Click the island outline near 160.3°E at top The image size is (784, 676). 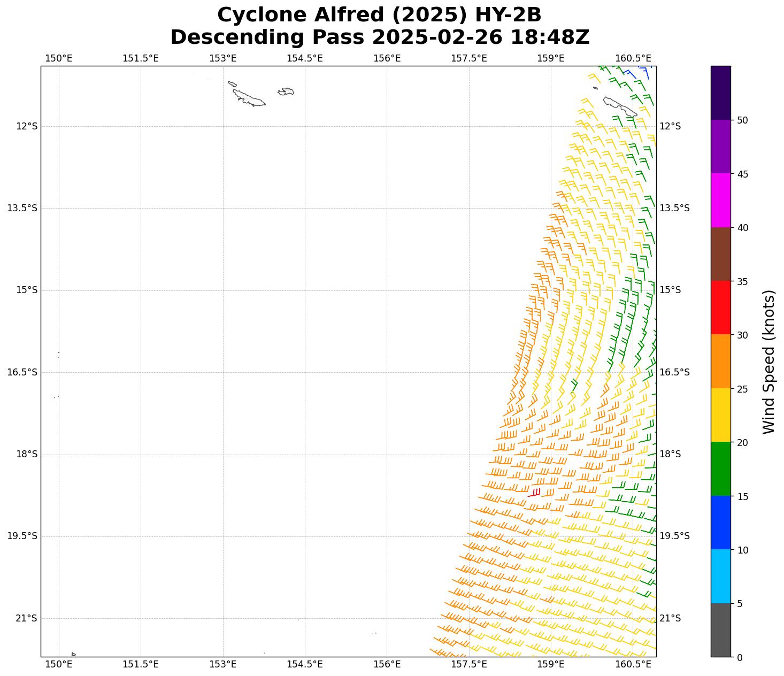[619, 106]
